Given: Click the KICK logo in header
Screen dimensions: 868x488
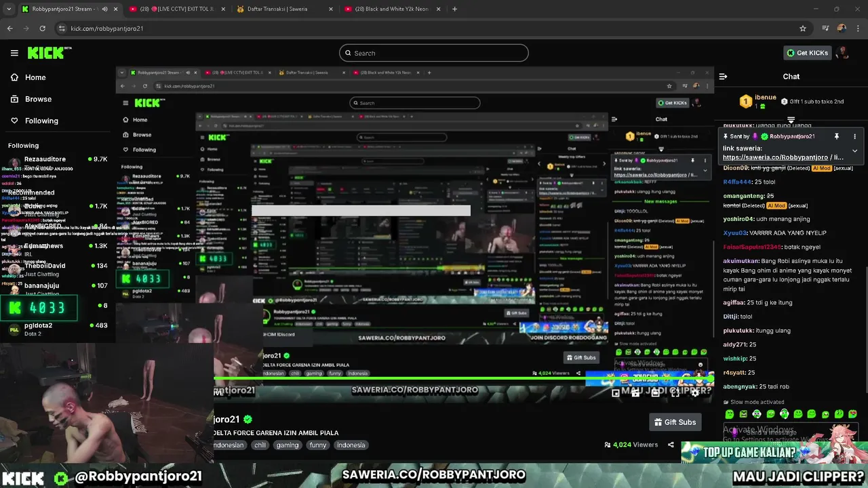Looking at the screenshot, I should [50, 53].
